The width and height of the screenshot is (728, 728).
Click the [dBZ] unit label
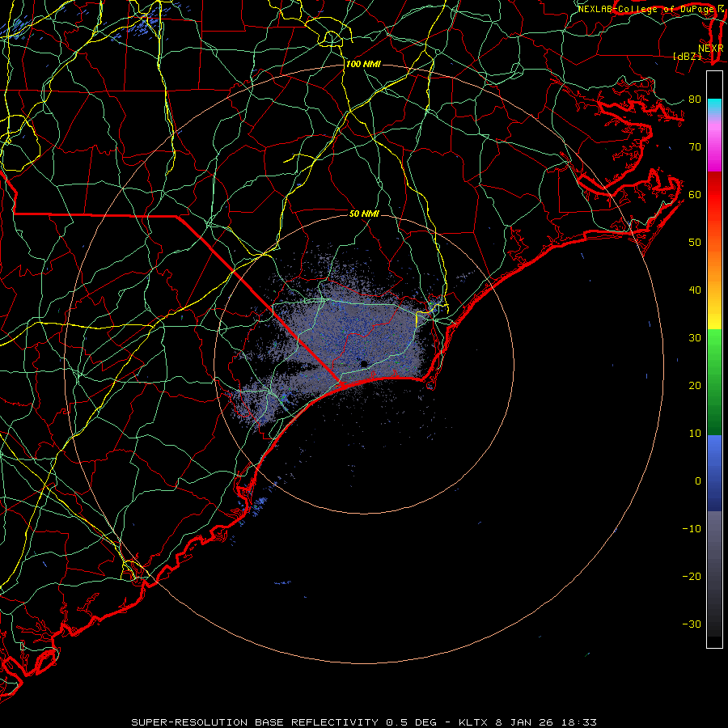(x=687, y=57)
